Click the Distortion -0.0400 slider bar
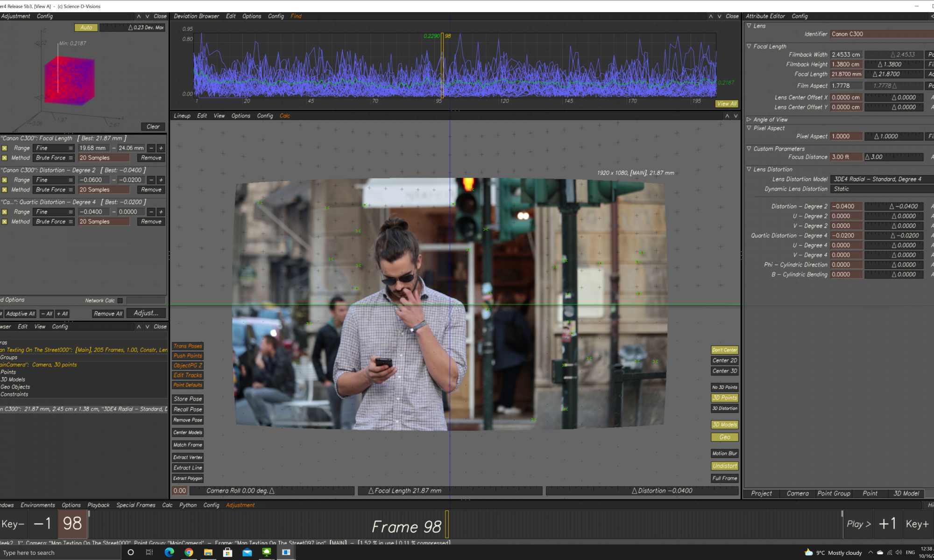Image resolution: width=934 pixels, height=560 pixels. pyautogui.click(x=642, y=491)
